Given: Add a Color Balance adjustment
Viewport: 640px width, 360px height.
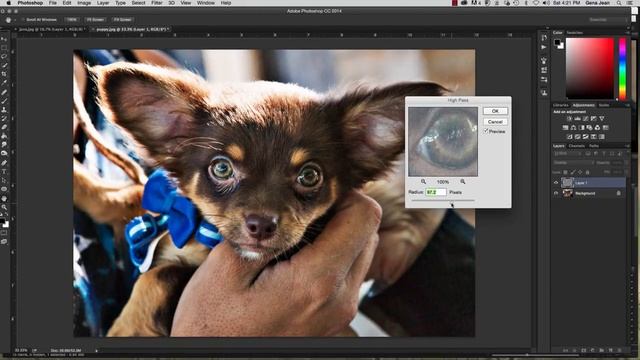Looking at the screenshot, I should (x=573, y=128).
